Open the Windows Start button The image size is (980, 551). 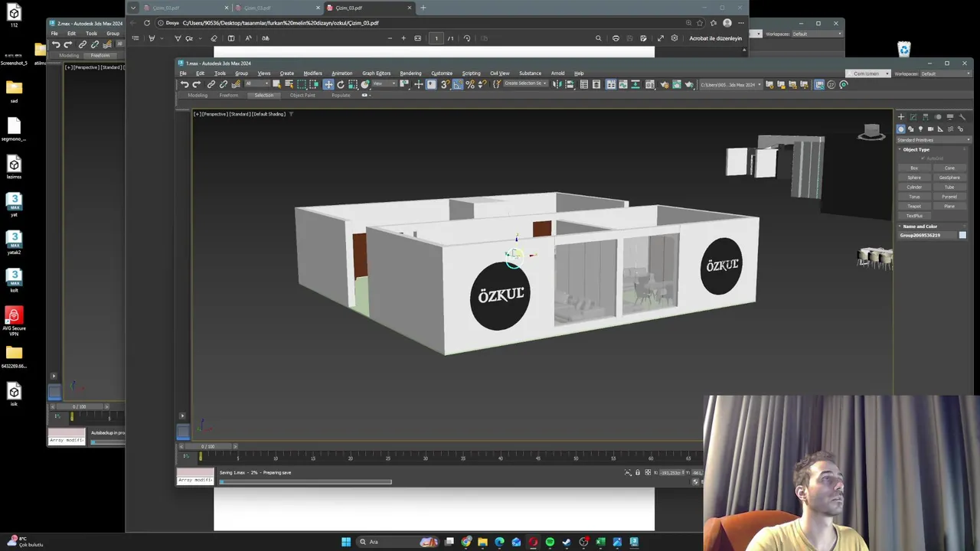(346, 542)
